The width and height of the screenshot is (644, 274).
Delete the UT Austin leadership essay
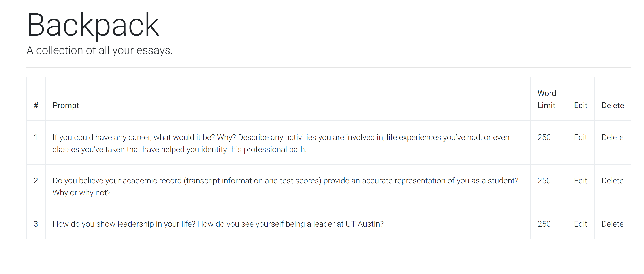pos(612,224)
